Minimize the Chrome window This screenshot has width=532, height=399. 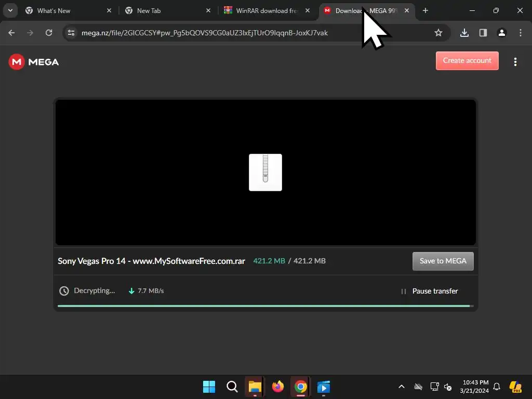(472, 11)
